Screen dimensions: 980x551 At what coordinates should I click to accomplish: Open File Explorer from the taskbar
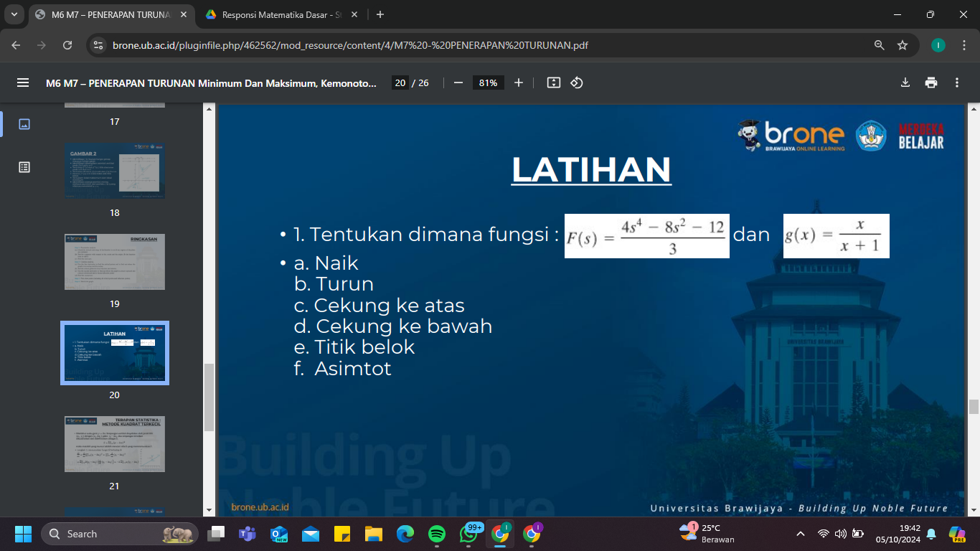(374, 534)
